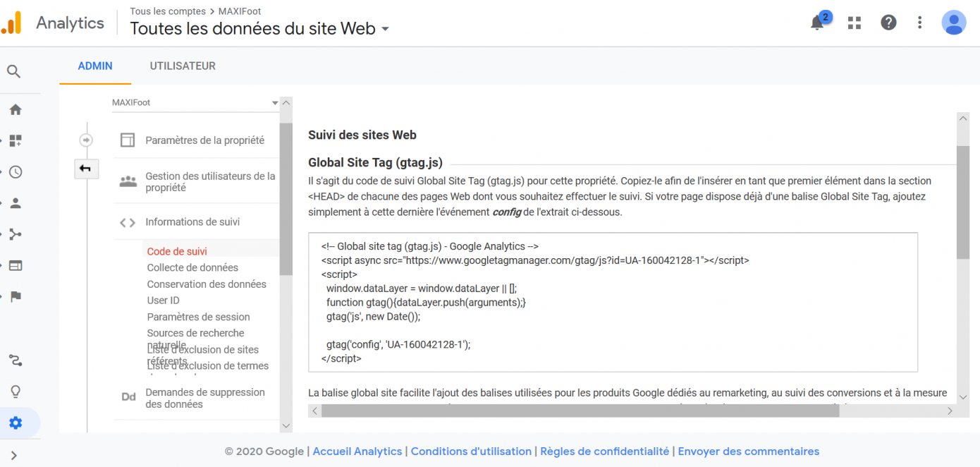
Task: Click the circular arrow icon above back button
Action: [x=86, y=140]
